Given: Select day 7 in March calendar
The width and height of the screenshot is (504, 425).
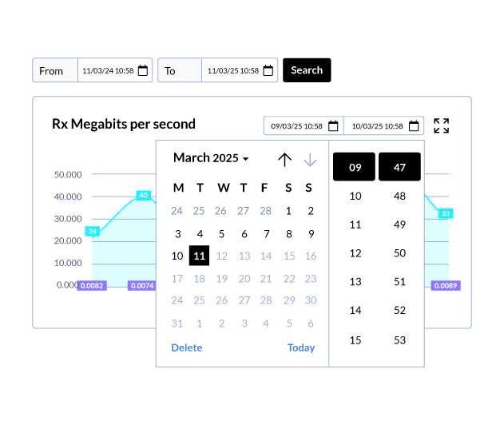Looking at the screenshot, I should point(267,234).
